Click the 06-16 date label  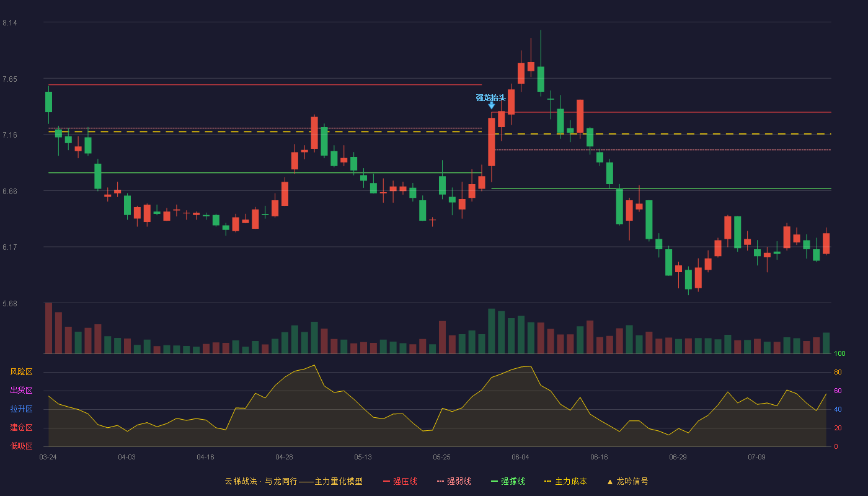click(x=599, y=457)
